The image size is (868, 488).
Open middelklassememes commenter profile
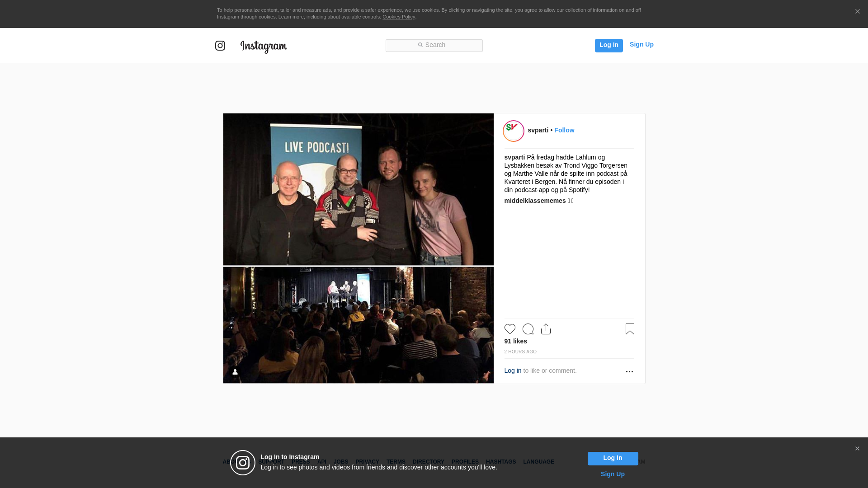(x=535, y=201)
